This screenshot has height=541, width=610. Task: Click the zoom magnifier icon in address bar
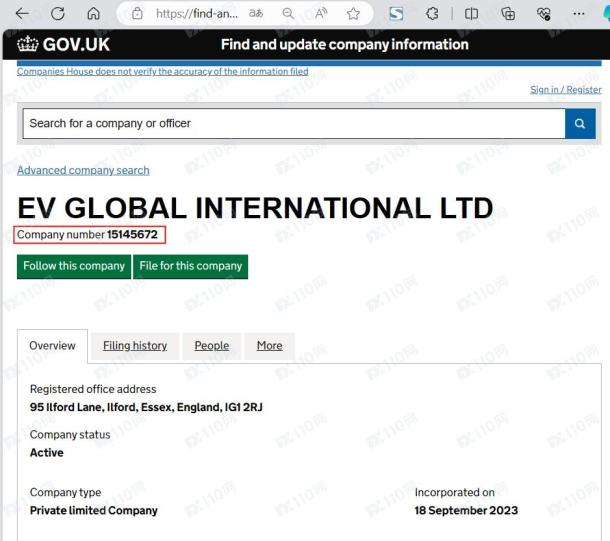288,14
